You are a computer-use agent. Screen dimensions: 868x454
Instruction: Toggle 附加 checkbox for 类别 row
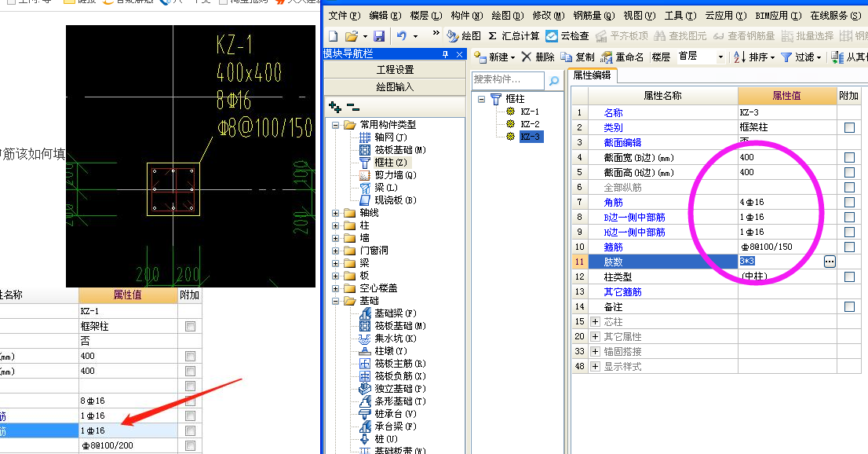click(x=849, y=127)
